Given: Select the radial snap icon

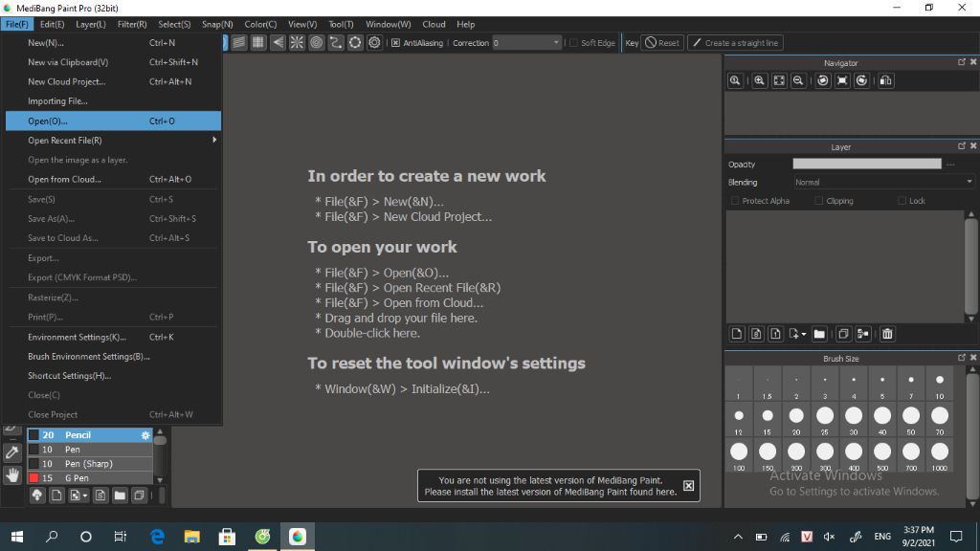Looking at the screenshot, I should point(297,42).
